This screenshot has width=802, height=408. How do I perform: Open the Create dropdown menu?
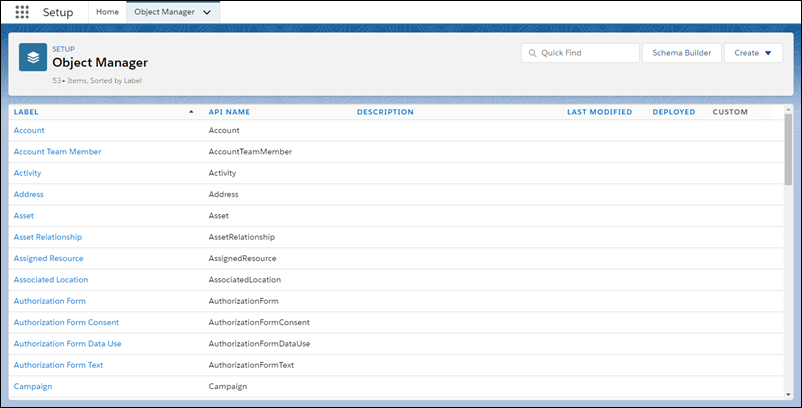753,53
